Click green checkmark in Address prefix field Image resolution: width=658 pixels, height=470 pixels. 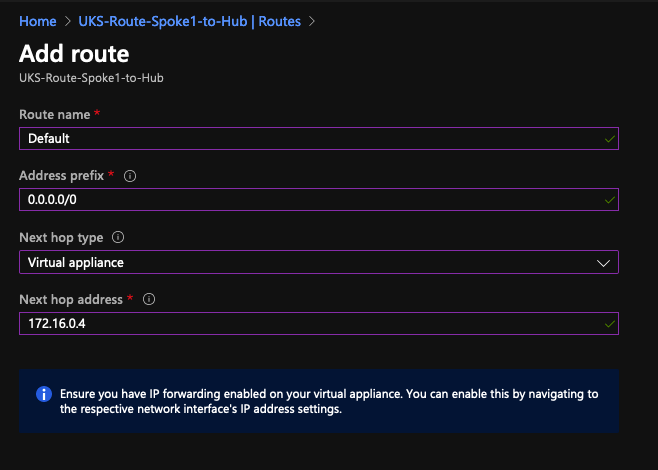(x=610, y=200)
